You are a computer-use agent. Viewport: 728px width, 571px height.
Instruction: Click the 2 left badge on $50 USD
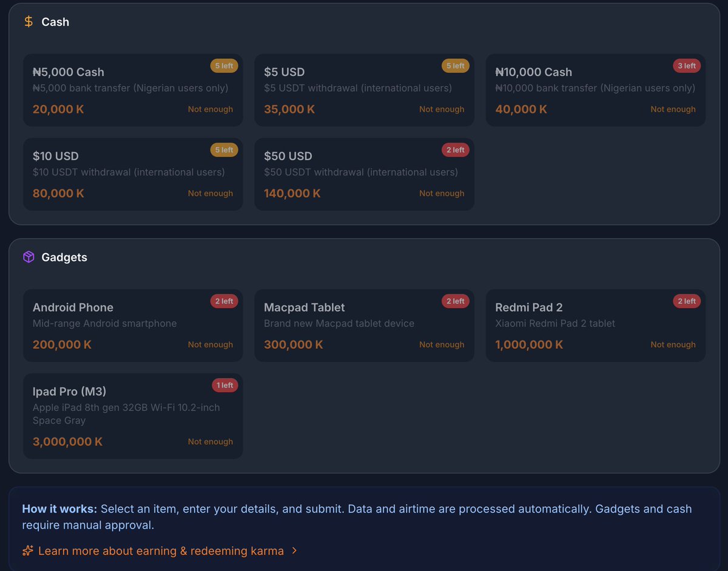[455, 150]
